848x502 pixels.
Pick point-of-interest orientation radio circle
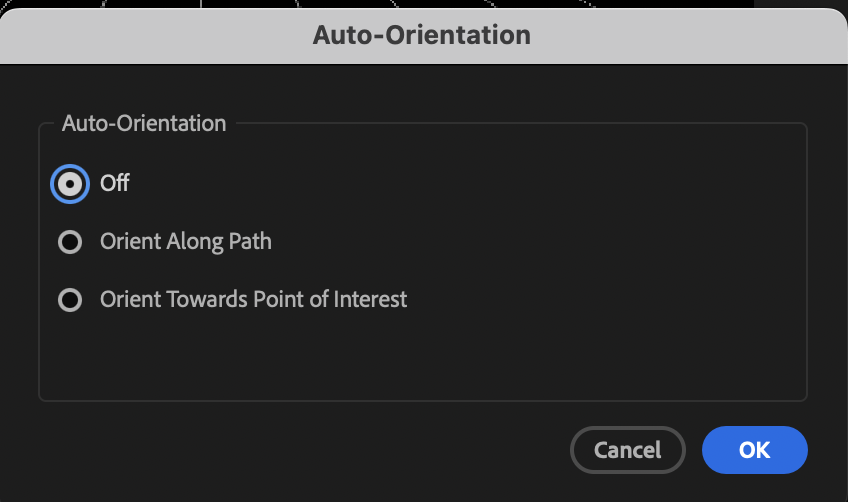(70, 300)
